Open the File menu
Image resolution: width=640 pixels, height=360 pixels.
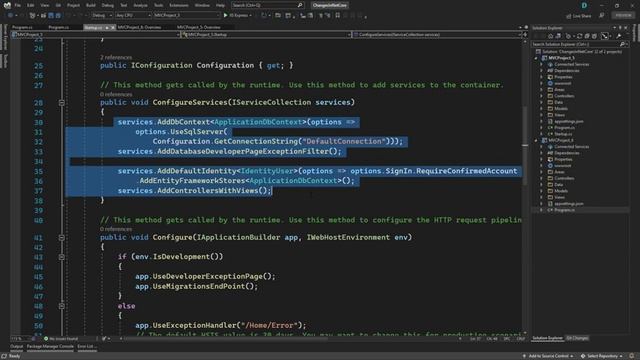pyautogui.click(x=18, y=5)
